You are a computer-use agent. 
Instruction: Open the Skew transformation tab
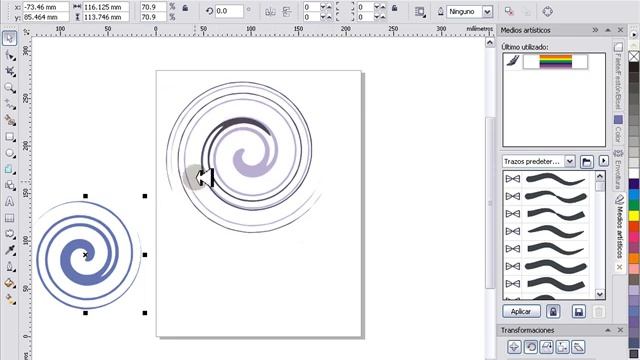pos(578,347)
